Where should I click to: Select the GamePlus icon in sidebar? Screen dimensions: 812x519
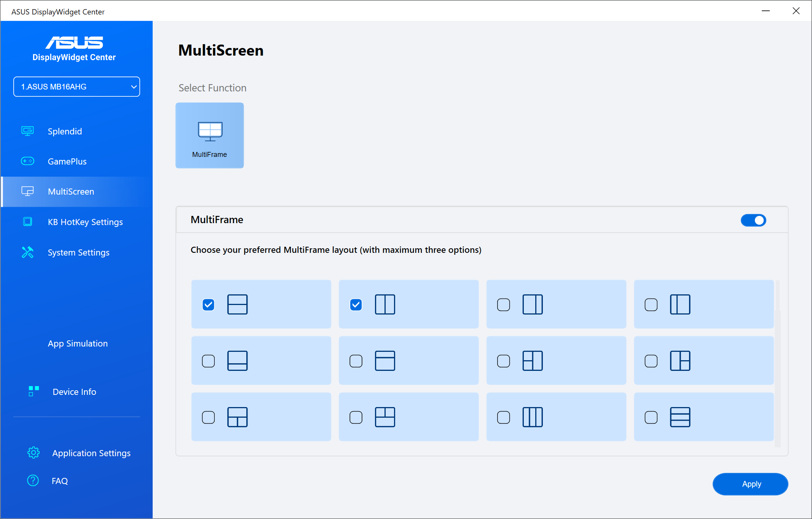[28, 161]
